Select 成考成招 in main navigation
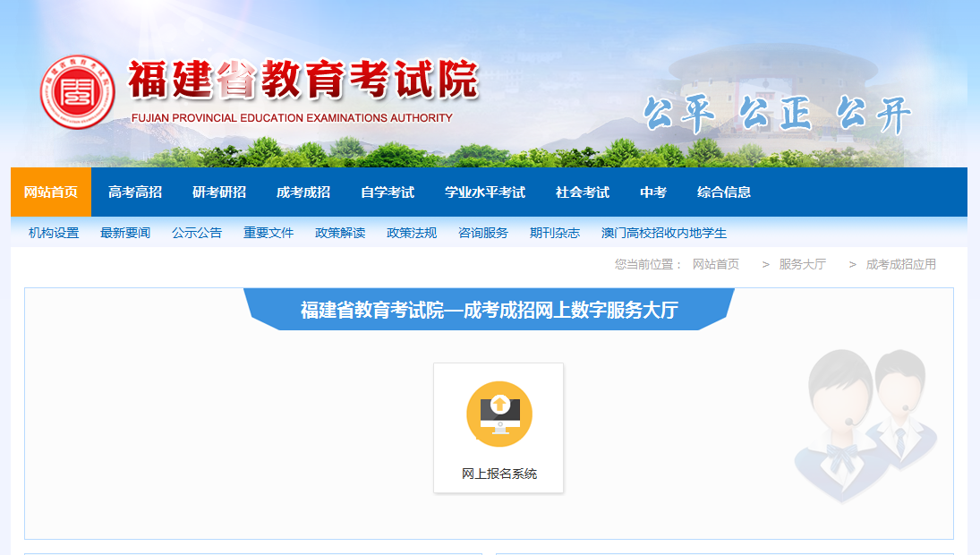This screenshot has width=980, height=555. coord(303,192)
